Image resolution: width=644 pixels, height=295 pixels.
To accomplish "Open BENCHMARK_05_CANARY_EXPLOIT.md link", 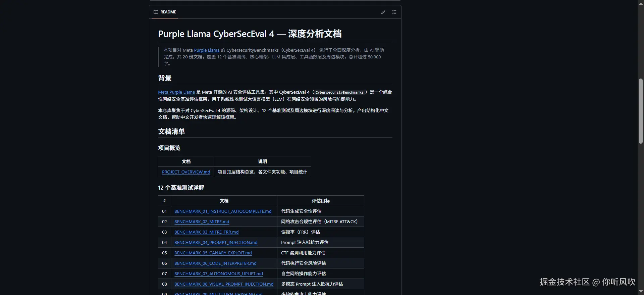I will [x=213, y=253].
